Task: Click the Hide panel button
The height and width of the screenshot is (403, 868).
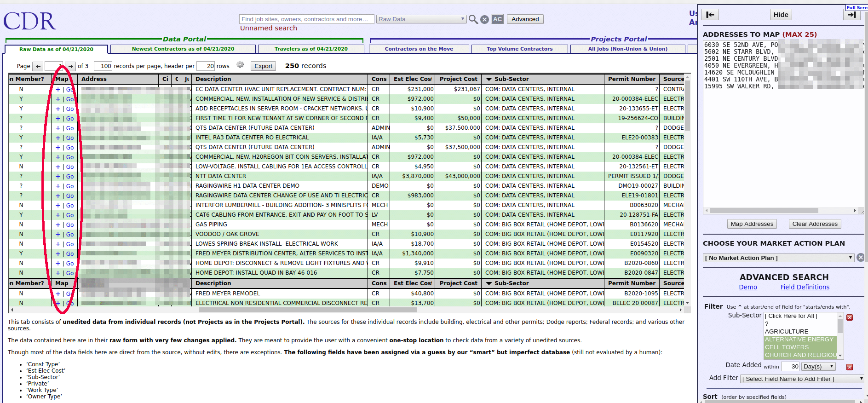Action: click(781, 15)
